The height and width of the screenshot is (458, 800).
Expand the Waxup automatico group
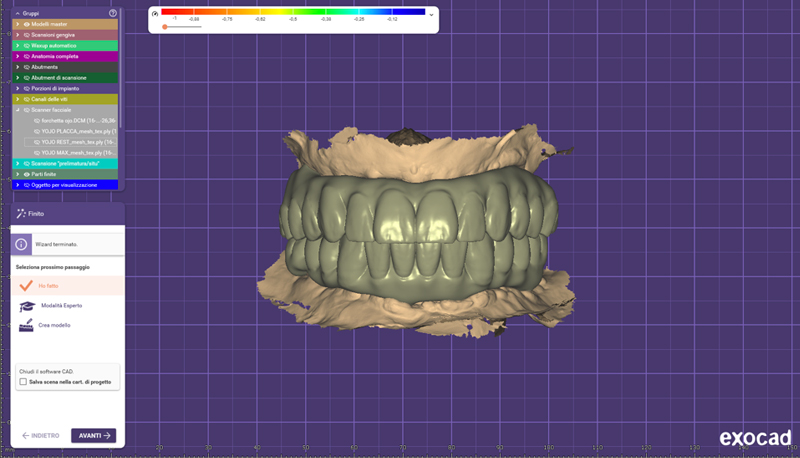pyautogui.click(x=17, y=46)
